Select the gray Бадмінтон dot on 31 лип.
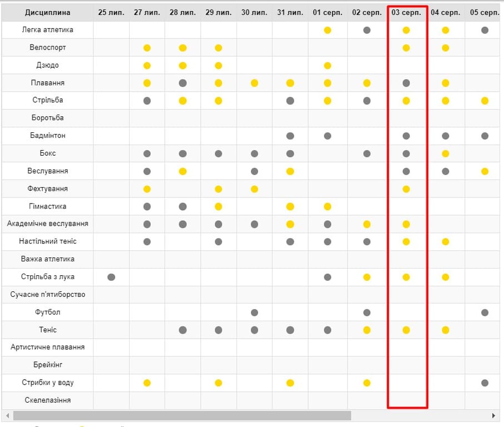Viewport: 504px width, 427px height. [290, 136]
